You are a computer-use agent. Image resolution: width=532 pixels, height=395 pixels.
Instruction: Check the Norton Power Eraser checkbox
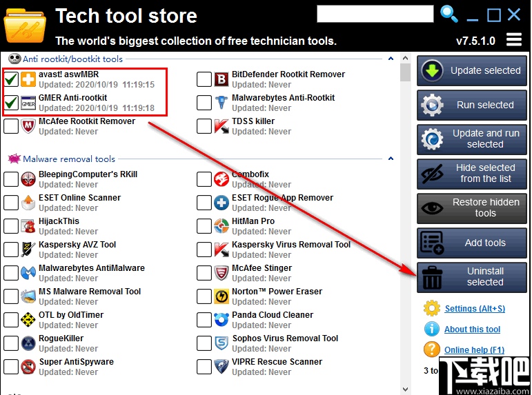(x=204, y=296)
